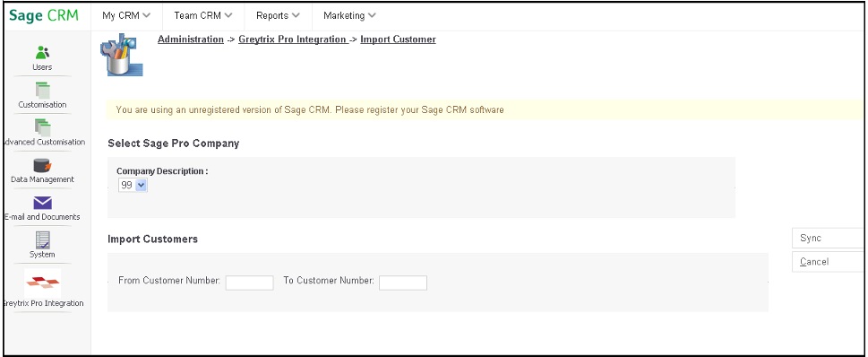
Task: Click the unregistered version notice text
Action: tap(310, 109)
